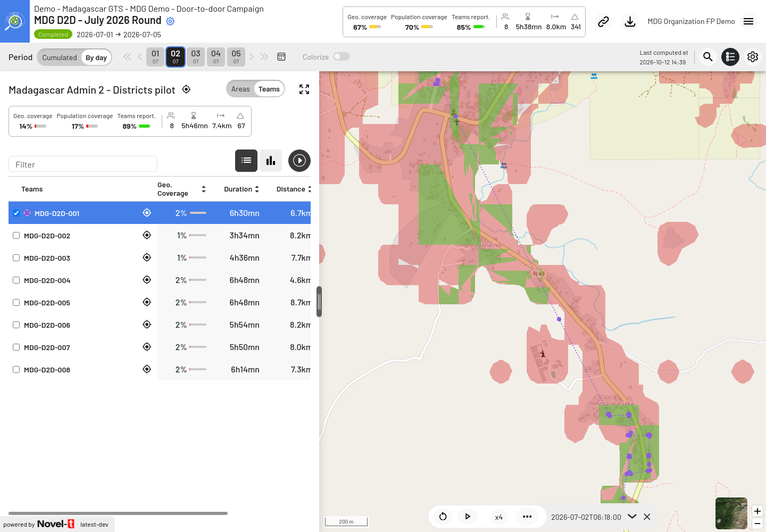Change playback speed x4
Viewport: 766px width, 532px height.
click(499, 517)
